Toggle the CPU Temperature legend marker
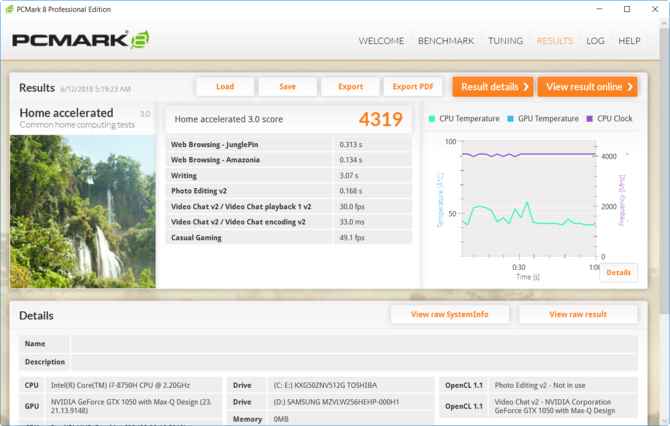This screenshot has width=670, height=426. pos(433,119)
